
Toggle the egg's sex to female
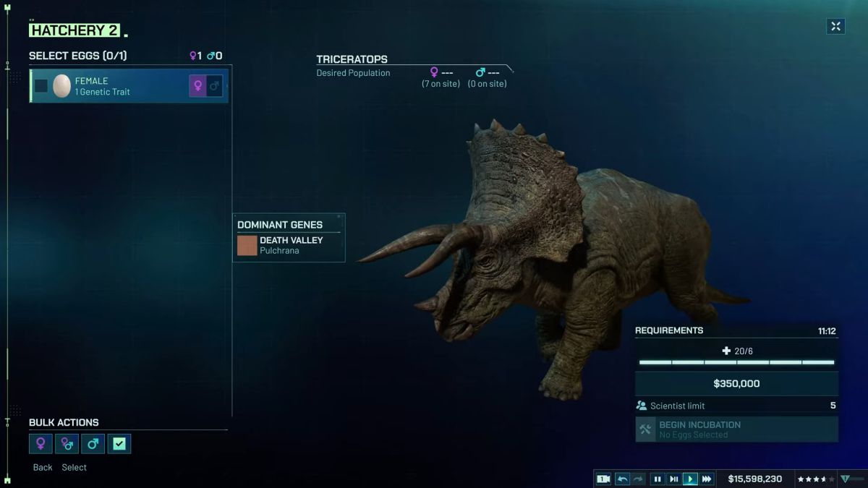(x=197, y=86)
